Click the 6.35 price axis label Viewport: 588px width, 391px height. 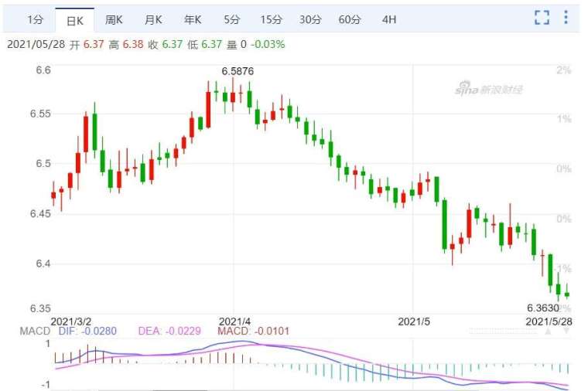coord(40,308)
